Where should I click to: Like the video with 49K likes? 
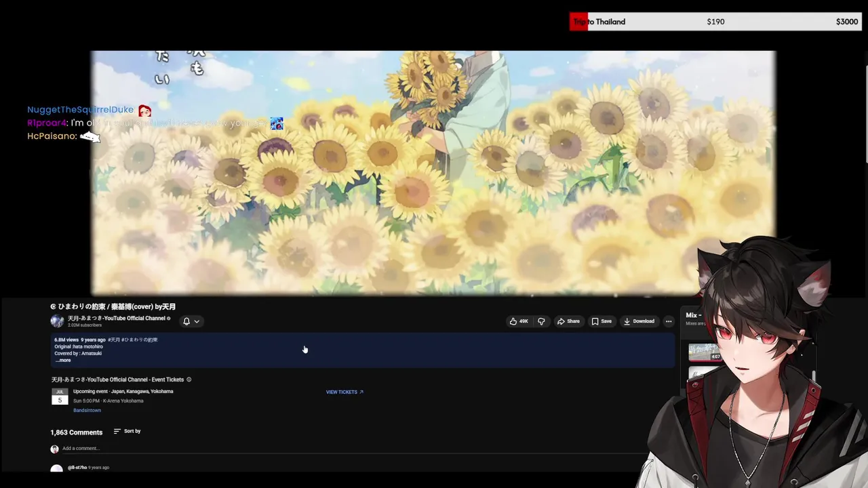[519, 321]
